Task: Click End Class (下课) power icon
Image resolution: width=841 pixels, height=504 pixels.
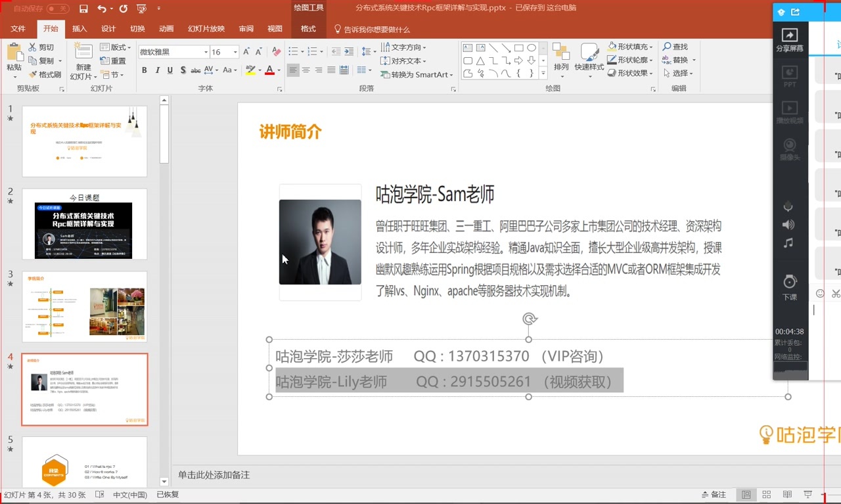Action: (x=790, y=287)
